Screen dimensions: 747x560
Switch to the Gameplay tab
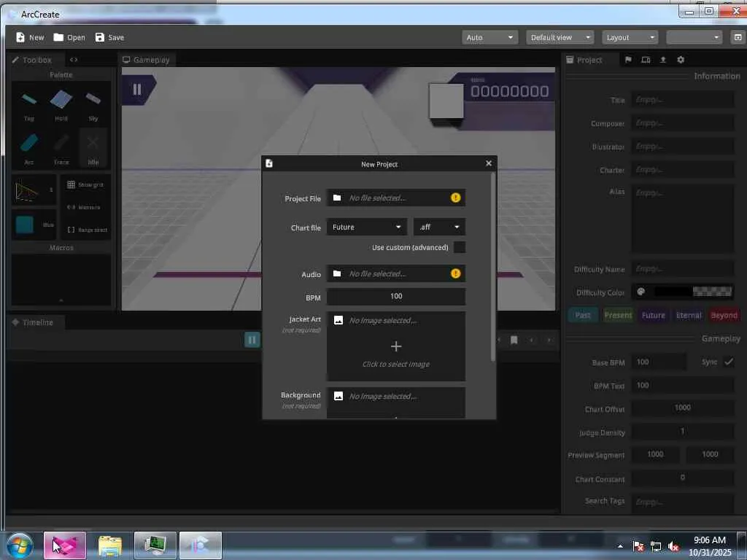click(x=146, y=60)
